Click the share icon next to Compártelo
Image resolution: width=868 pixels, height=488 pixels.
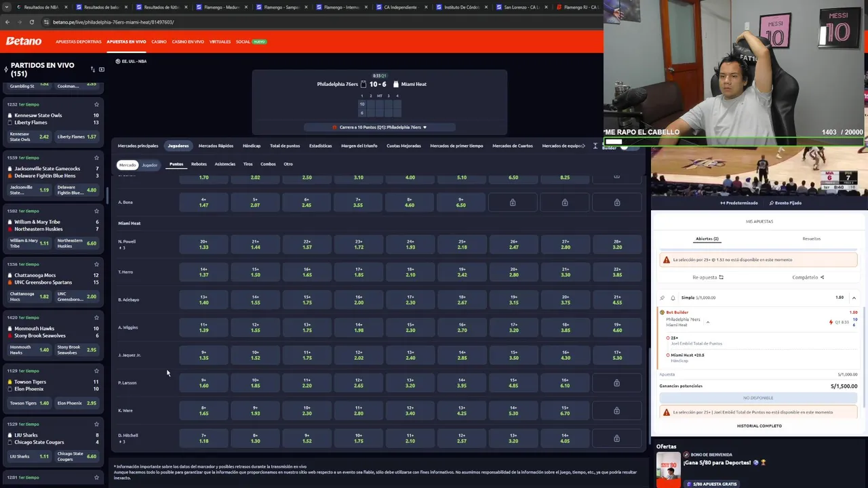pos(822,277)
